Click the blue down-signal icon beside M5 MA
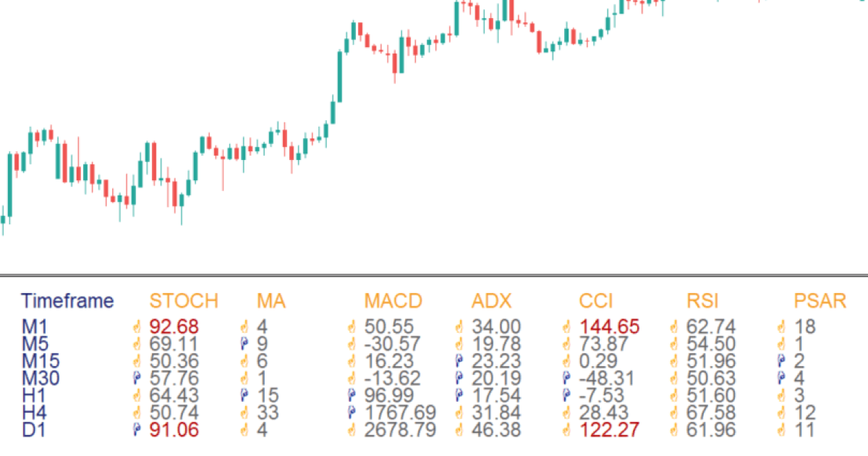This screenshot has height=456, width=868. point(244,345)
